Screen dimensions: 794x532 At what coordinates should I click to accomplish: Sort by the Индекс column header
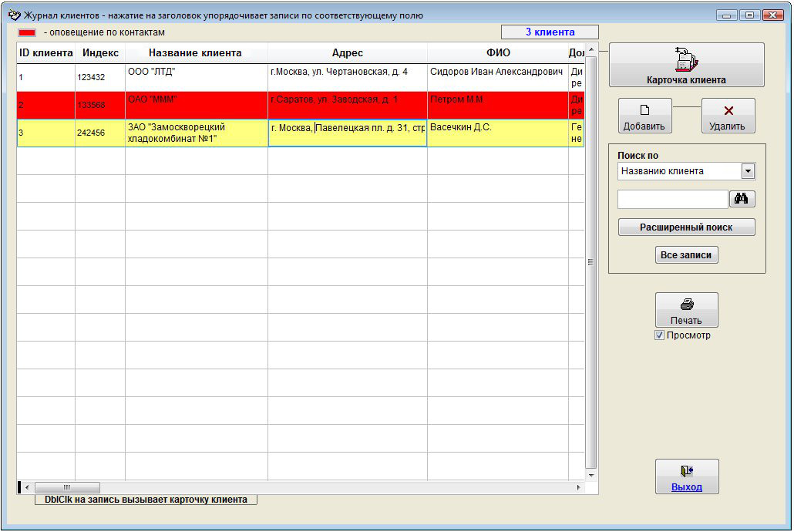coord(100,53)
